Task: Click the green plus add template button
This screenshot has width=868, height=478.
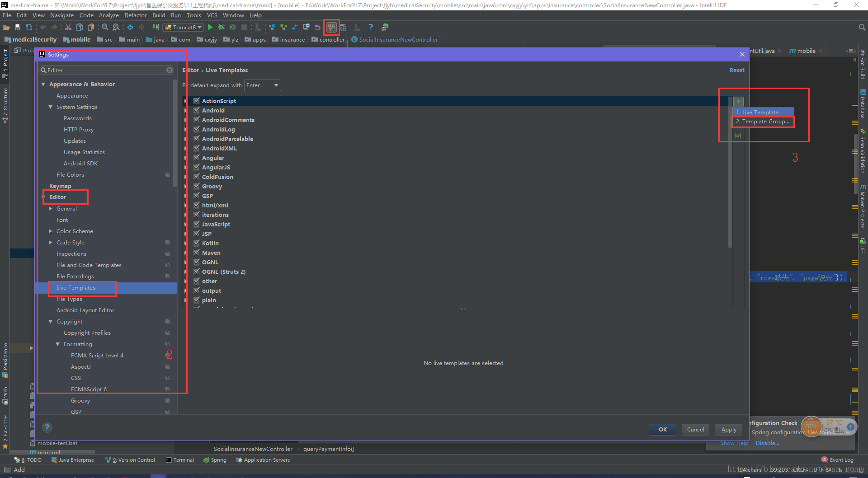Action: [738, 102]
